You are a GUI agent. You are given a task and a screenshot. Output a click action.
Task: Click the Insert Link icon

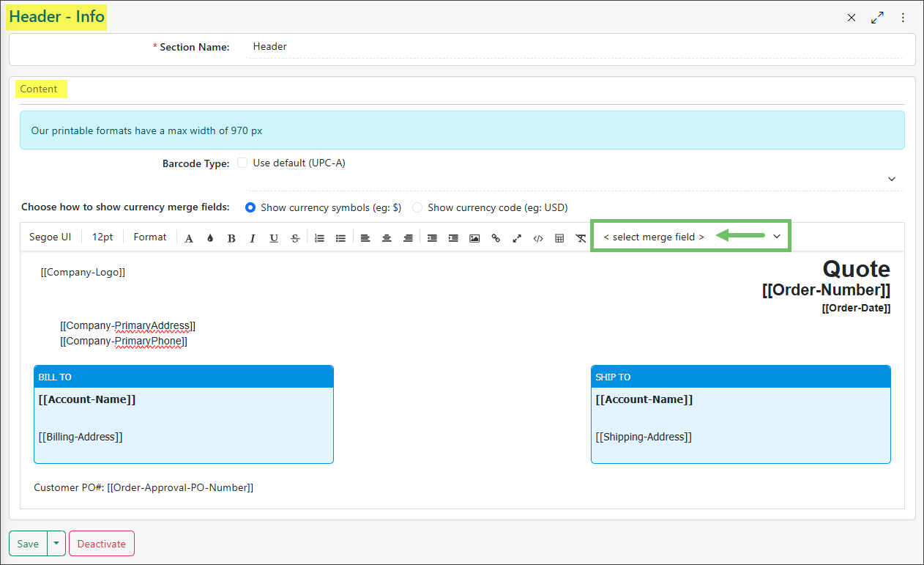click(496, 237)
